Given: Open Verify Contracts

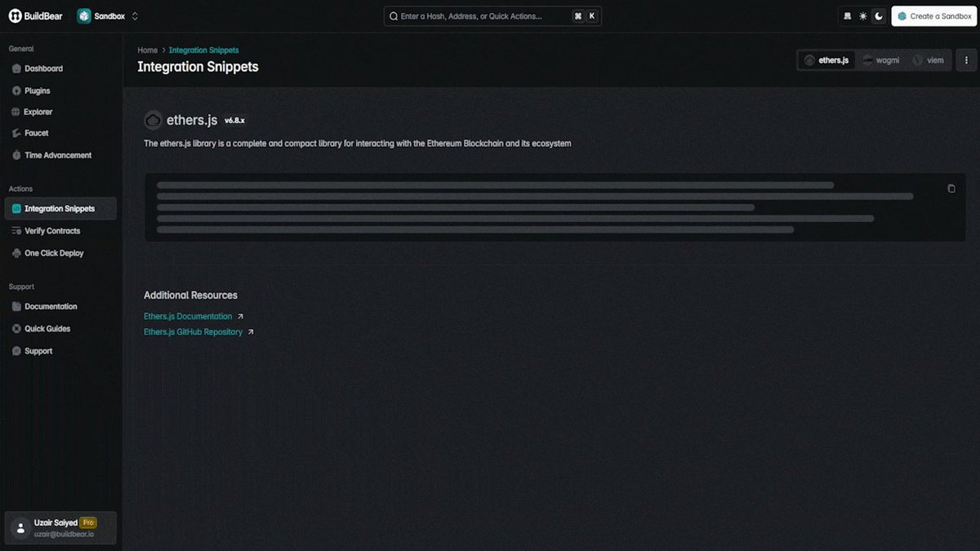Looking at the screenshot, I should point(61,231).
